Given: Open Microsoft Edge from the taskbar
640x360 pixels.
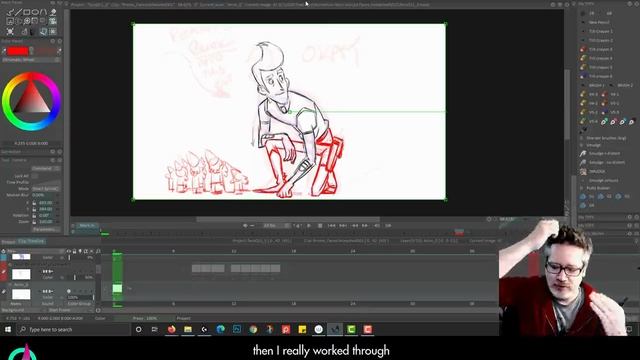Looking at the screenshot, I should click(220, 329).
